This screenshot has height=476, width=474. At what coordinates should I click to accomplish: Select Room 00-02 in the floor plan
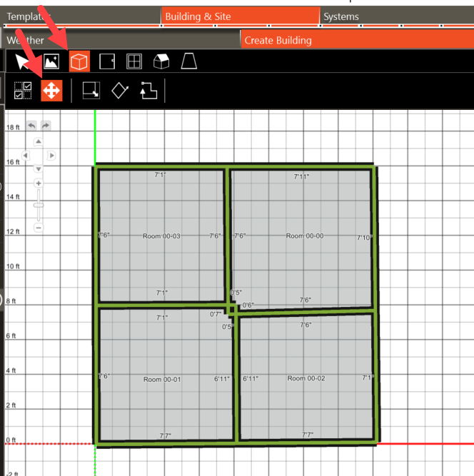coord(306,378)
